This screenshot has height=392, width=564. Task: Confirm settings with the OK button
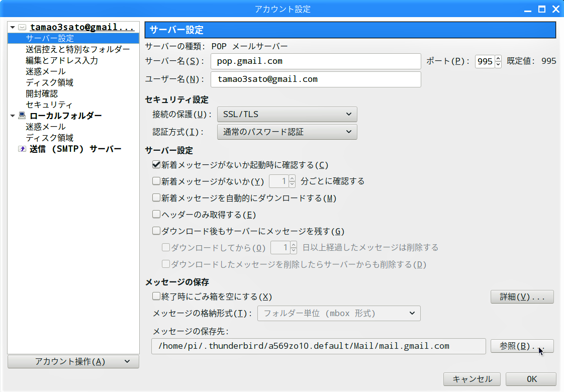pos(531,379)
